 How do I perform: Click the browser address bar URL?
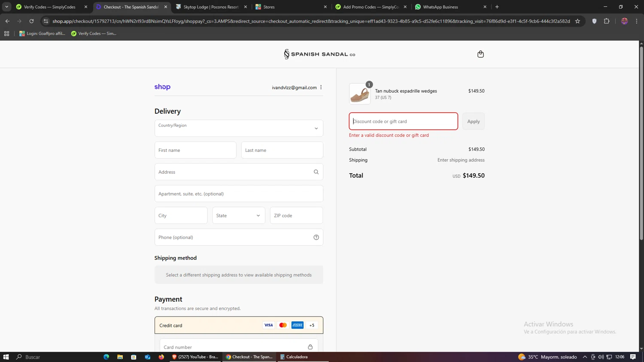click(x=311, y=21)
